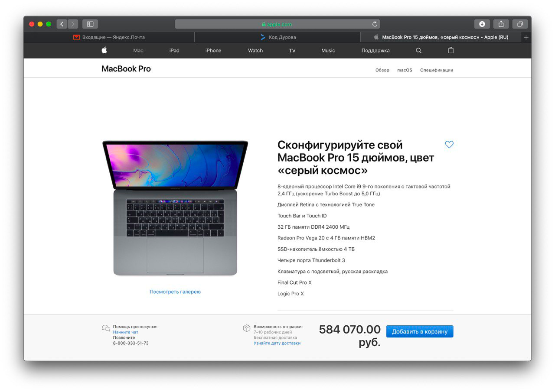Switch to the Код Дурова tab

click(277, 37)
